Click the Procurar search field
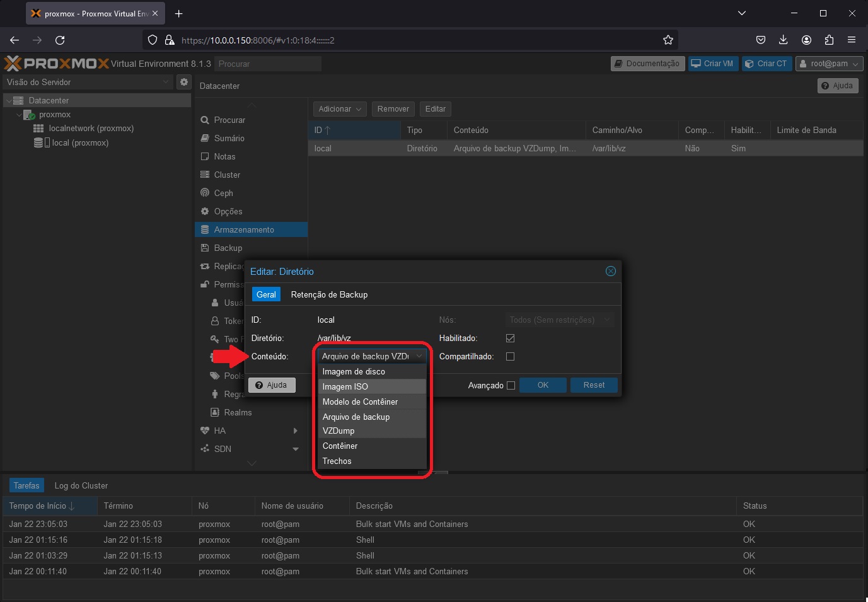The height and width of the screenshot is (602, 868). click(268, 64)
